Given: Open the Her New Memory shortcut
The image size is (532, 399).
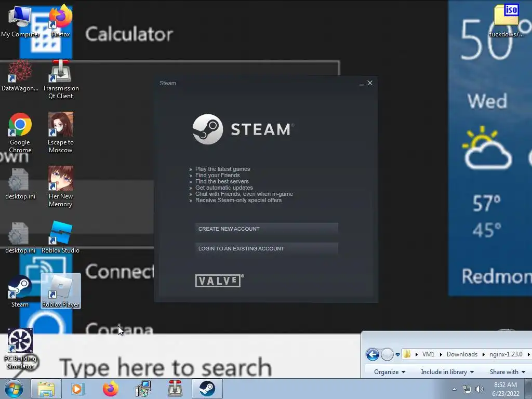Looking at the screenshot, I should point(60,187).
